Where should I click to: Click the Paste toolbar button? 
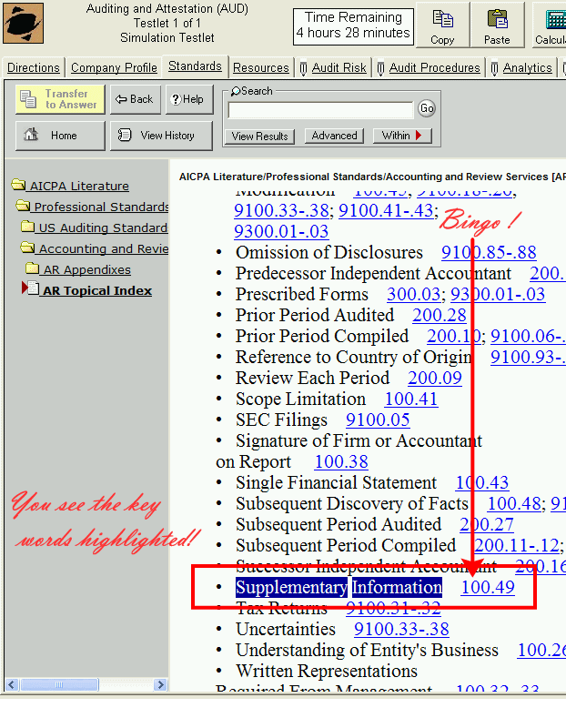point(497,25)
